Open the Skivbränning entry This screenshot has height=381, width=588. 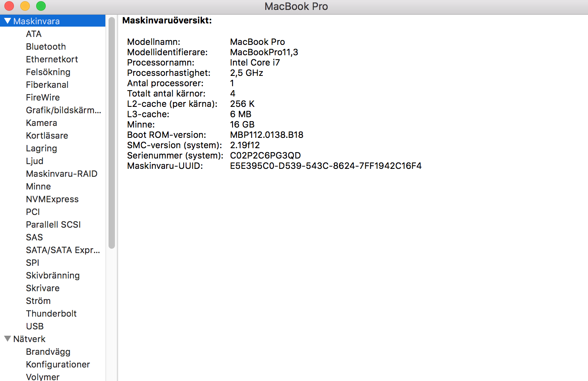(x=53, y=275)
